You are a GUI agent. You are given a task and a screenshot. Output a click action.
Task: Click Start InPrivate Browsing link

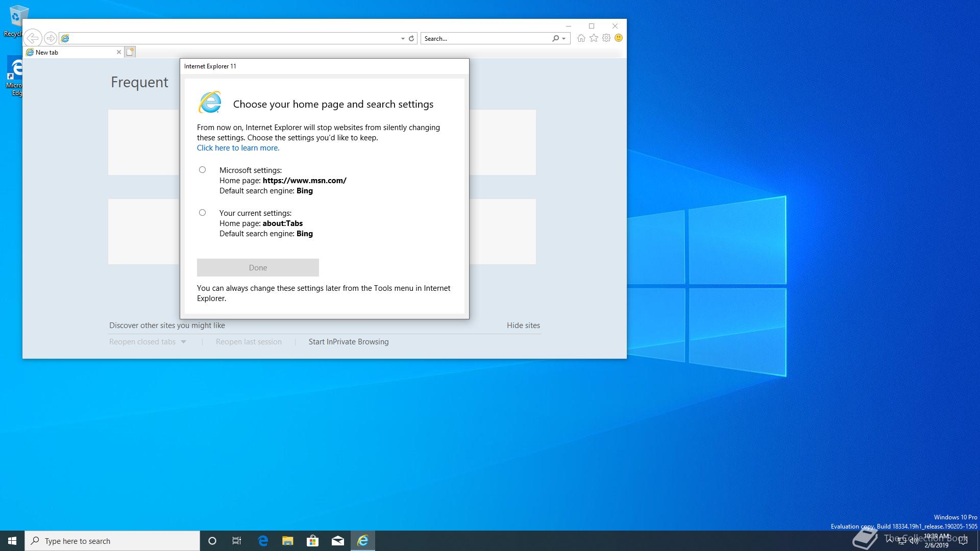(x=349, y=342)
